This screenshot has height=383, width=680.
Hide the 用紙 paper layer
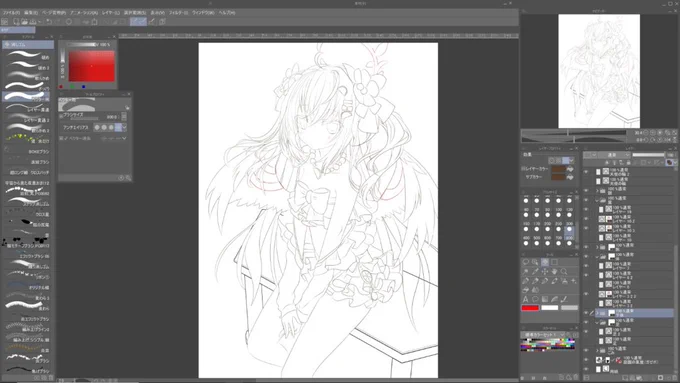[586, 369]
